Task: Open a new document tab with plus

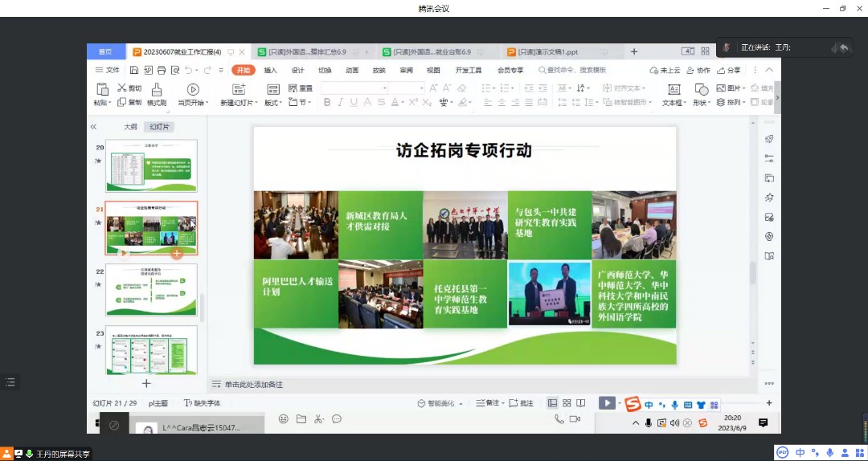Action: (x=634, y=52)
